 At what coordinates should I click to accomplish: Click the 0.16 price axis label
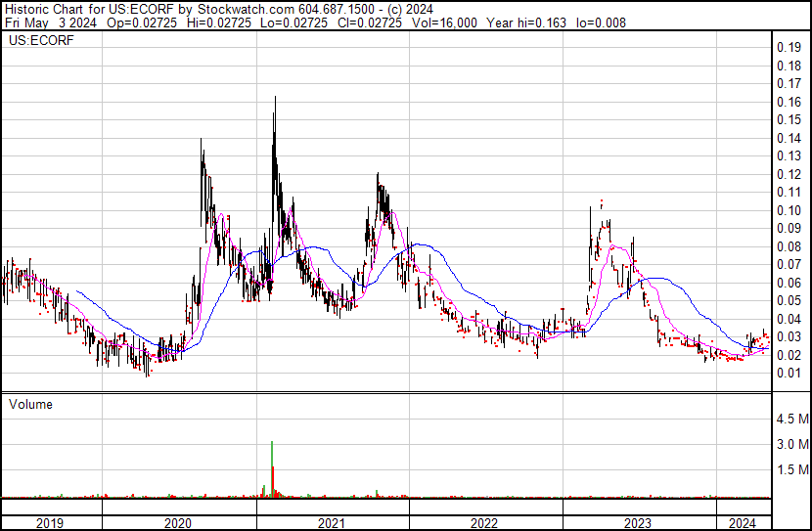tap(789, 102)
